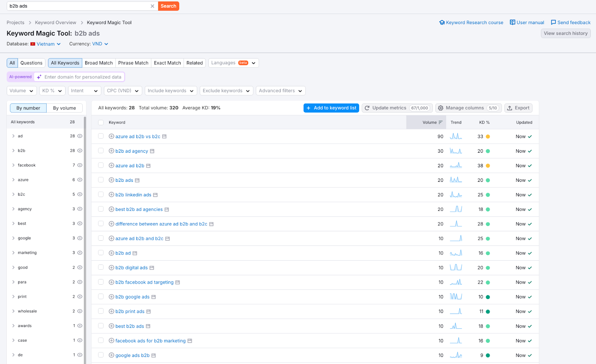Screen dimensions: 596x364
Task: Open the User manual link
Action: pyautogui.click(x=527, y=22)
